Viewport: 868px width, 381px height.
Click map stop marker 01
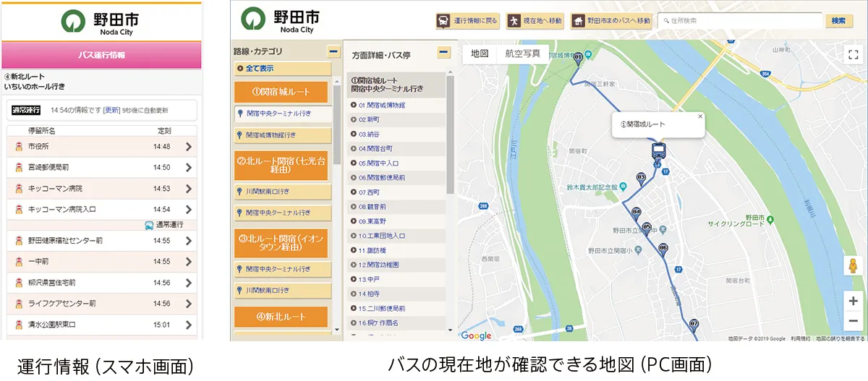pyautogui.click(x=577, y=58)
